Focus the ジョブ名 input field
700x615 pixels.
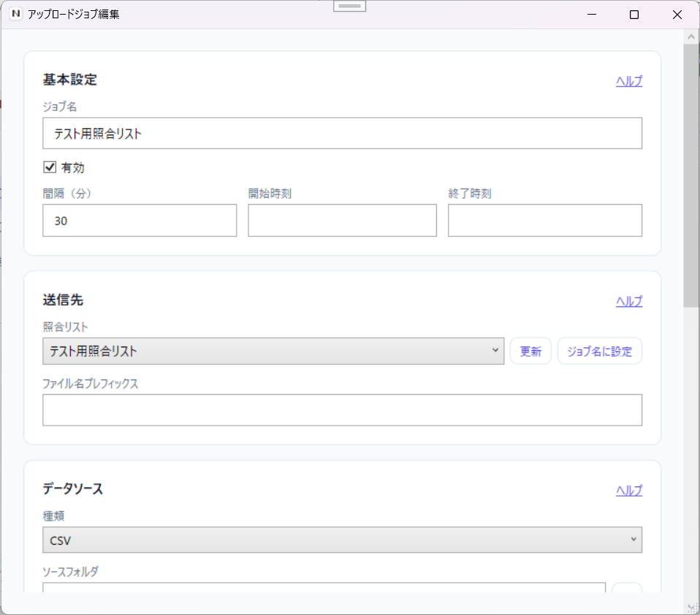[x=343, y=133]
